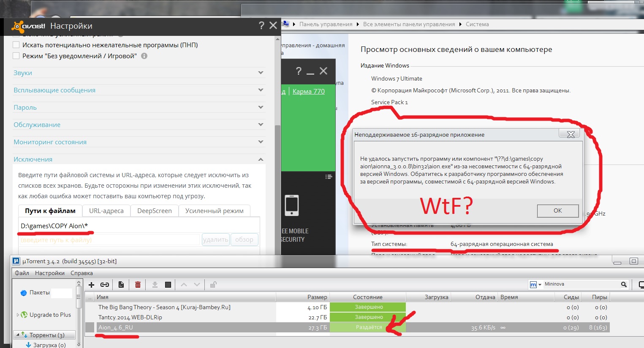Move torrent down in queue
The height and width of the screenshot is (348, 644).
[x=197, y=285]
